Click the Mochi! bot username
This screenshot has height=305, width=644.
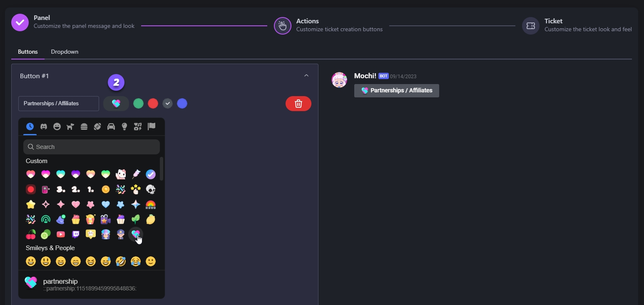coord(365,76)
